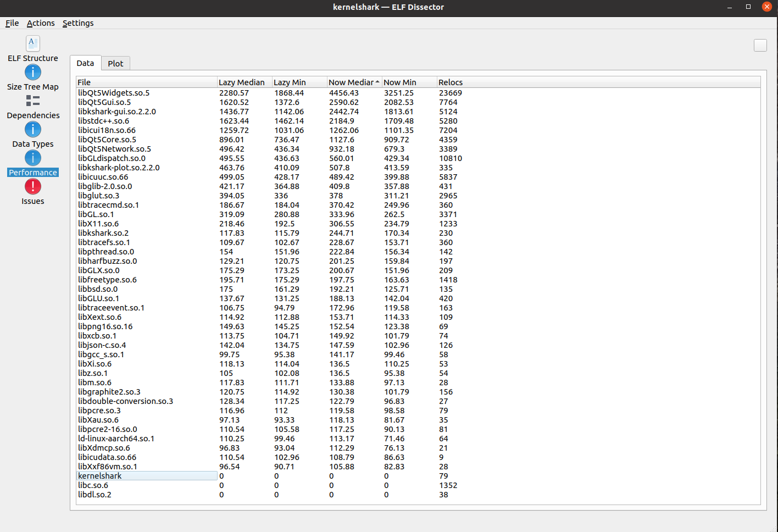Open the Settings menu
Screen dimensions: 778x532
pos(78,23)
